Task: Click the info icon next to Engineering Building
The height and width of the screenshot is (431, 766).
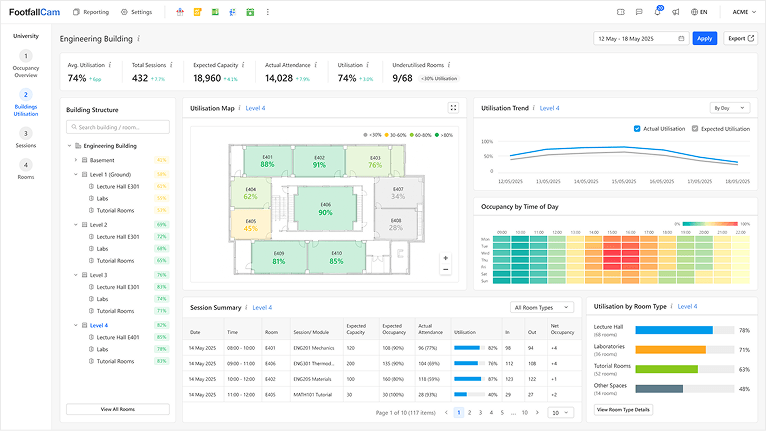Action: point(139,39)
